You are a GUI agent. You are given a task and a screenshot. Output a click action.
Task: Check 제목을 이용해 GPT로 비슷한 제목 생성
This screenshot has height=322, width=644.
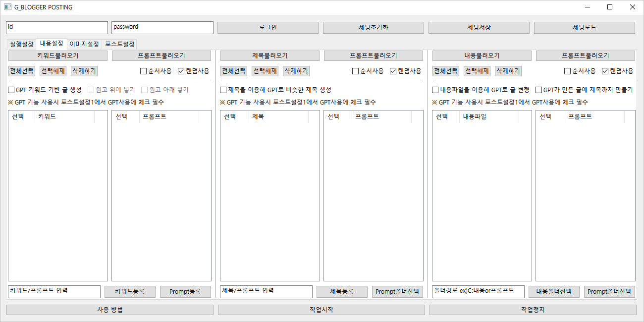[x=223, y=90]
